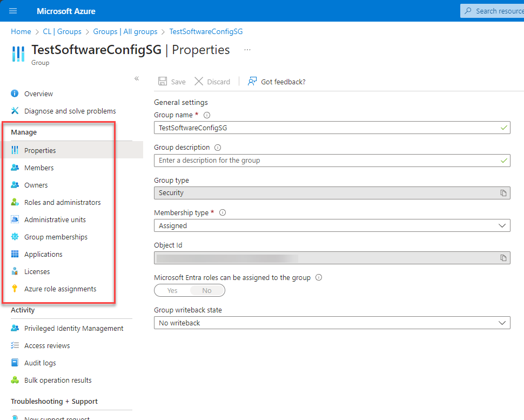The width and height of the screenshot is (524, 420).
Task: Show info tooltip for Membership type
Action: coord(223,212)
